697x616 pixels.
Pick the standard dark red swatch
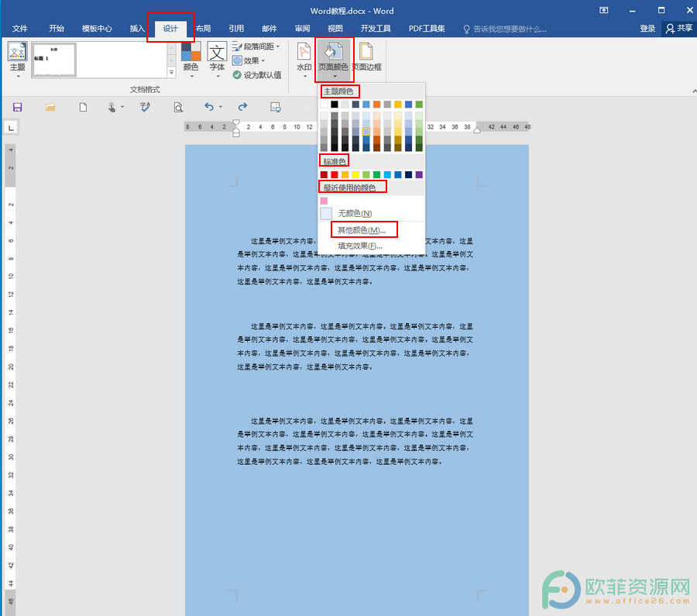pyautogui.click(x=324, y=175)
